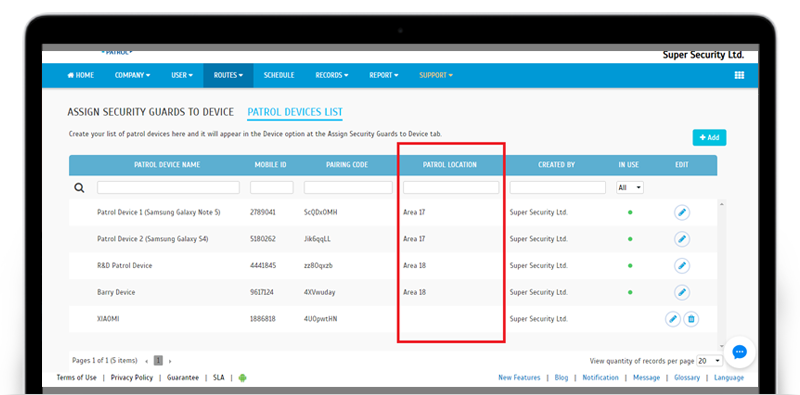The width and height of the screenshot is (800, 395).
Task: Select mobile ID 2789041 cell
Action: point(263,212)
